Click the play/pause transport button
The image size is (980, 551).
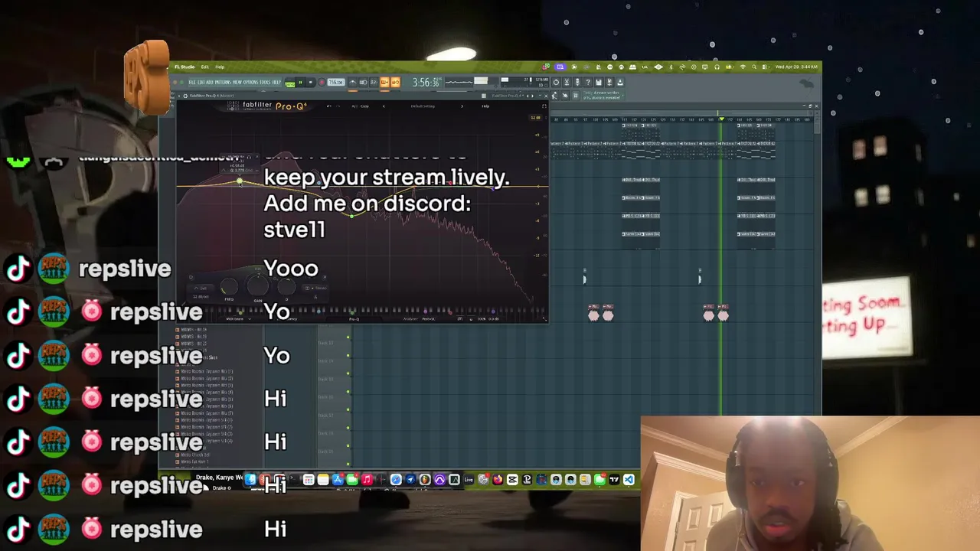[300, 82]
